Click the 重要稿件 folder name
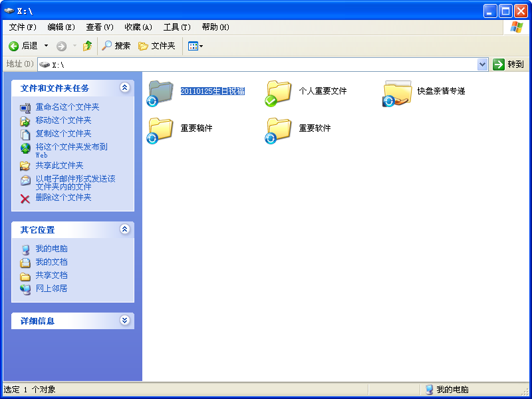Screen dimensions: 532x399 coord(196,128)
